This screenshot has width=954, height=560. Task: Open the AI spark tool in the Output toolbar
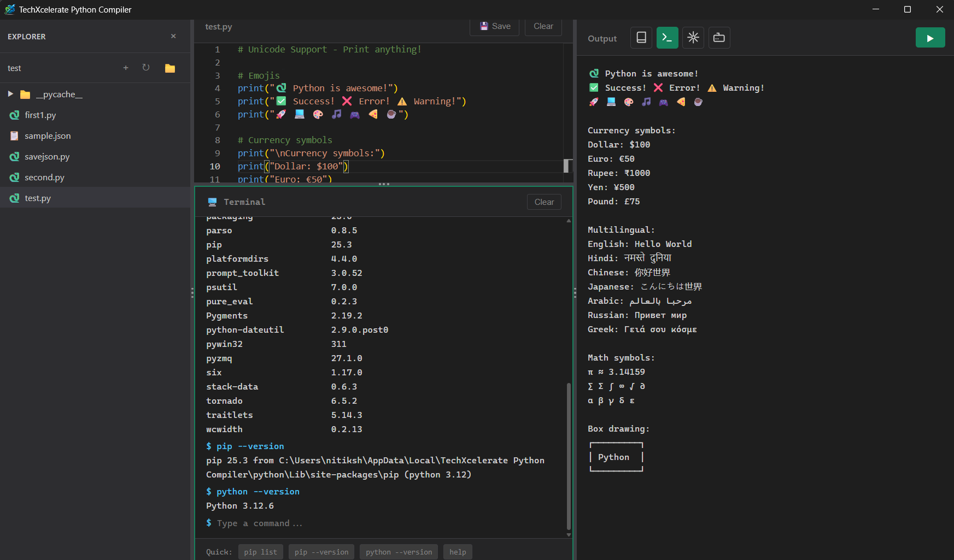pyautogui.click(x=693, y=37)
